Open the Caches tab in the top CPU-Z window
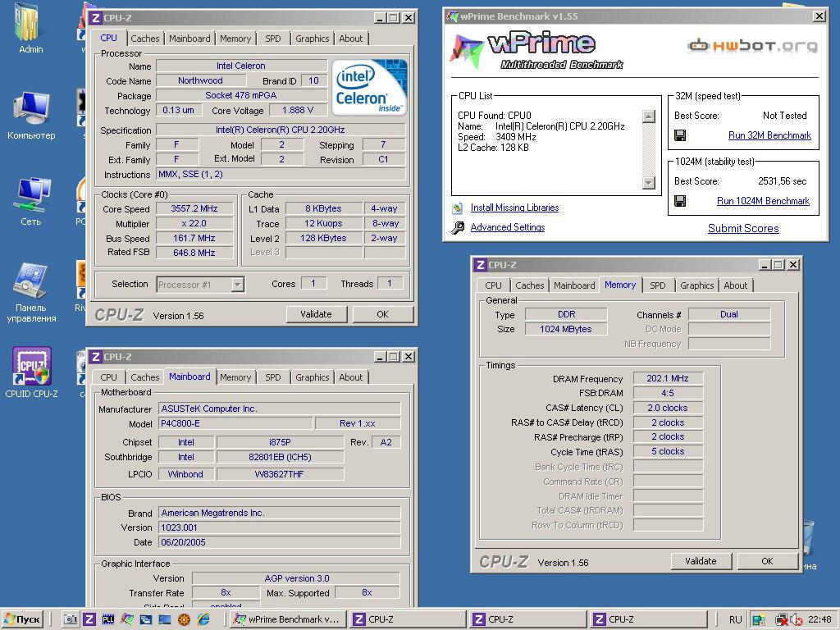 [144, 39]
